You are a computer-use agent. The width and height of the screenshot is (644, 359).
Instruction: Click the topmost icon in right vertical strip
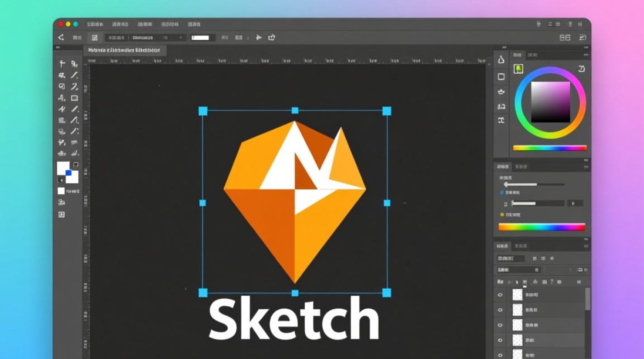(501, 60)
